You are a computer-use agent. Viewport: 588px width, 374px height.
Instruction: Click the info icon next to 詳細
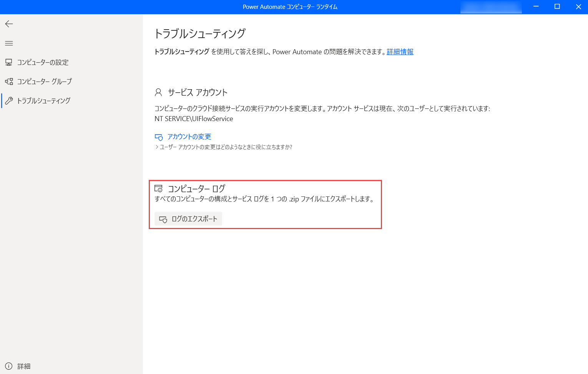[x=9, y=366]
